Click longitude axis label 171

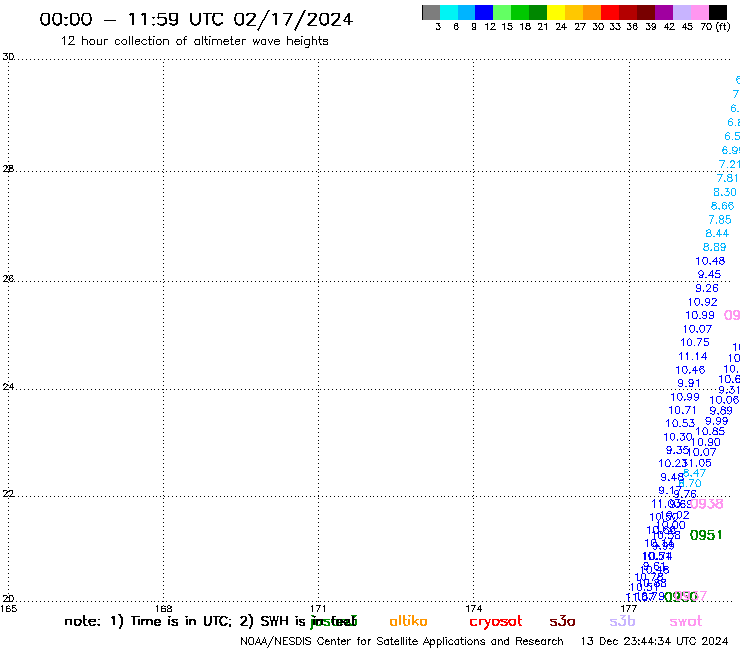[318, 608]
